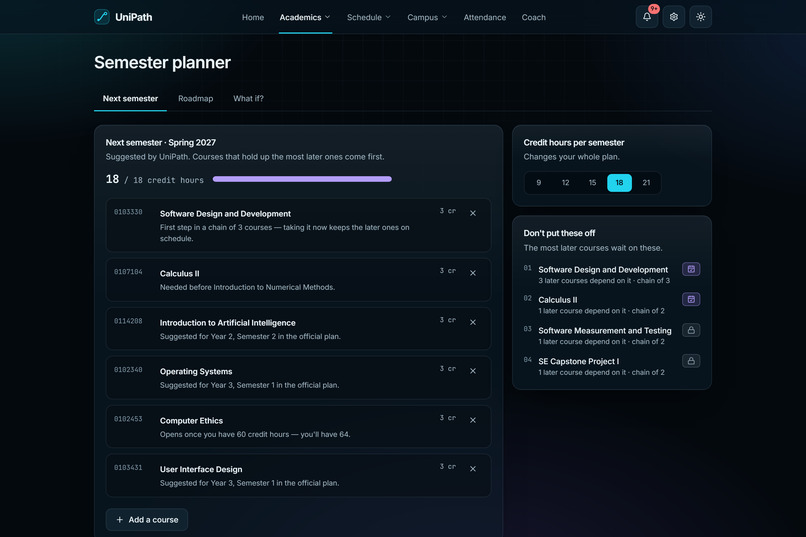Remove the User Interface Design course

(x=472, y=469)
